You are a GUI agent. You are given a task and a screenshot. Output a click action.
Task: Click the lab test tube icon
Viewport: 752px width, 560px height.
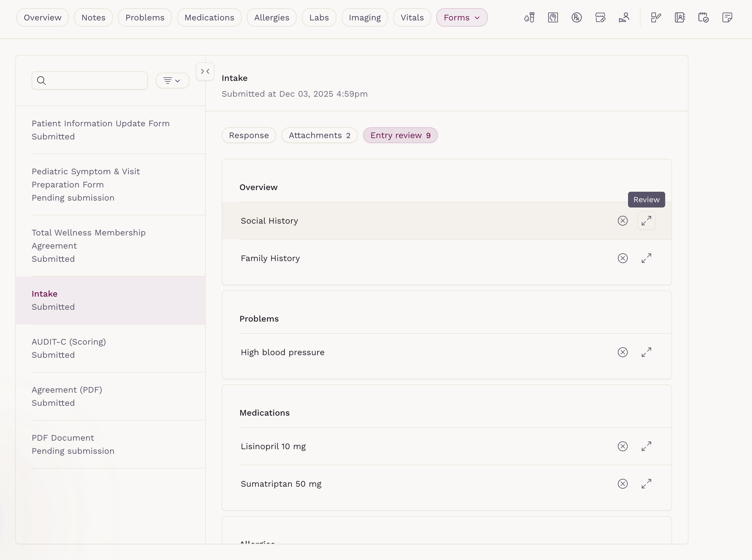529,17
